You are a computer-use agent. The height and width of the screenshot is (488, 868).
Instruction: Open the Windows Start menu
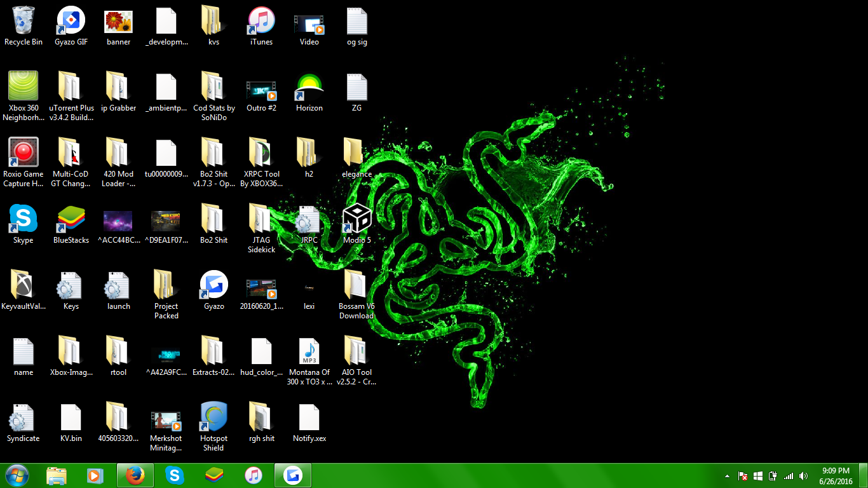[17, 475]
